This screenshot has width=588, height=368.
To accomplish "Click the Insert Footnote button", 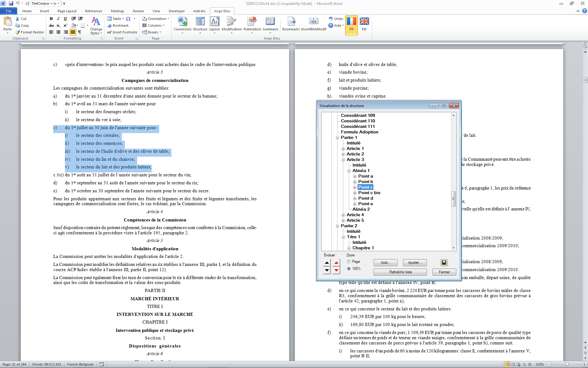I will (x=122, y=32).
